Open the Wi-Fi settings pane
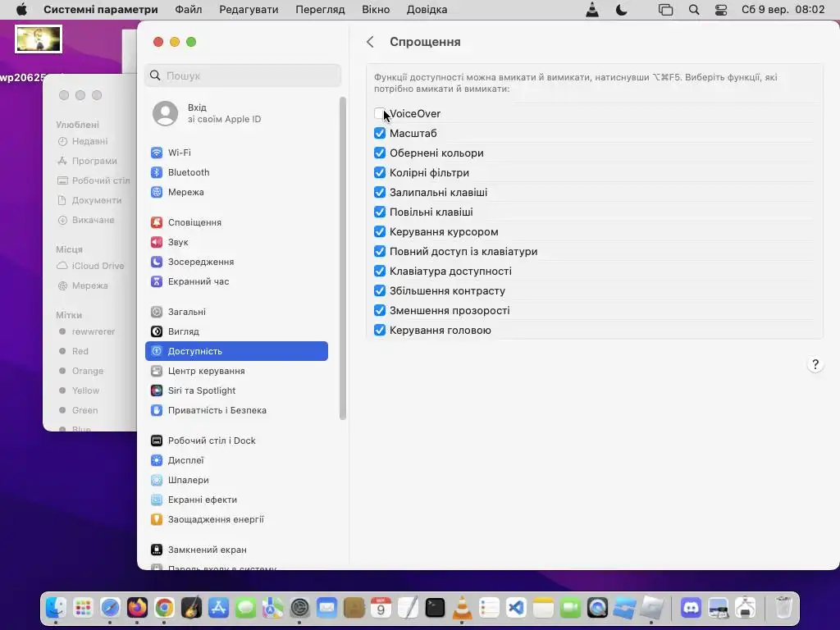 [x=236, y=153]
